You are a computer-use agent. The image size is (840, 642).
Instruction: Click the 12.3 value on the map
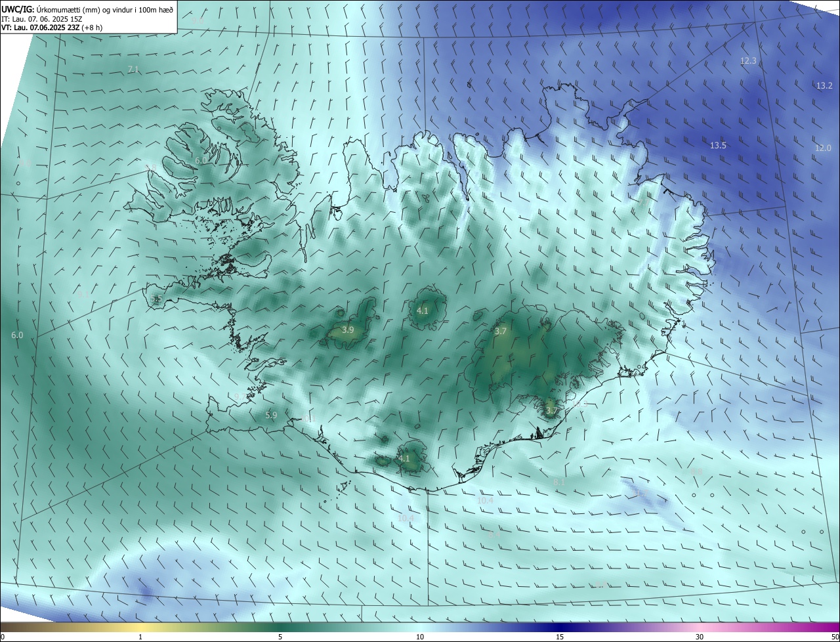click(x=749, y=60)
